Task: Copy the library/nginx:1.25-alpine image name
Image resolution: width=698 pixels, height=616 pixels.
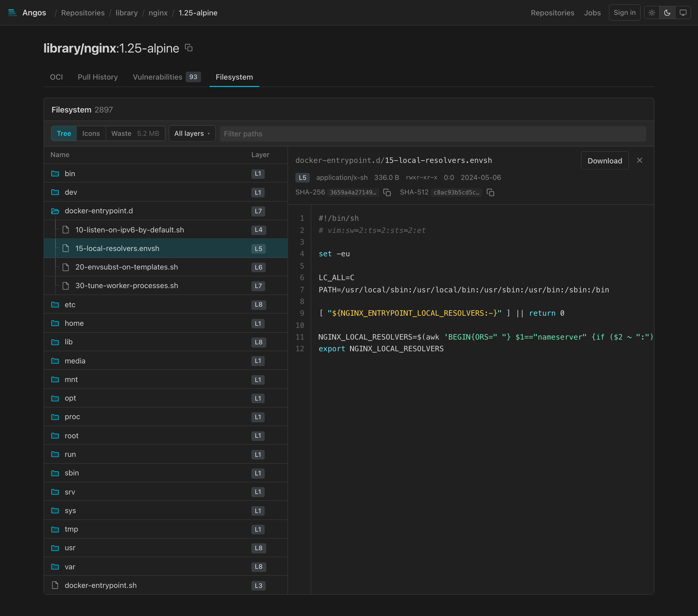Action: [189, 48]
